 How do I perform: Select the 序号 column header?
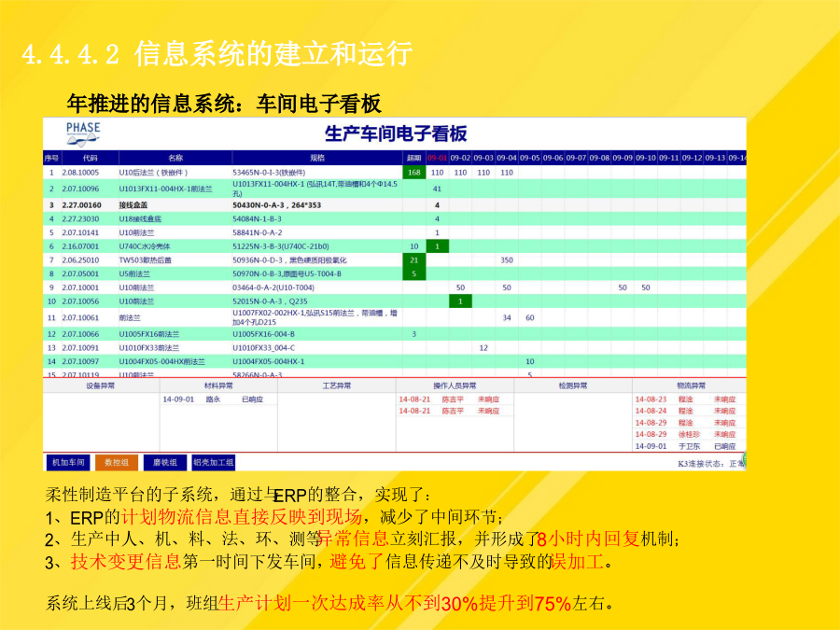52,158
